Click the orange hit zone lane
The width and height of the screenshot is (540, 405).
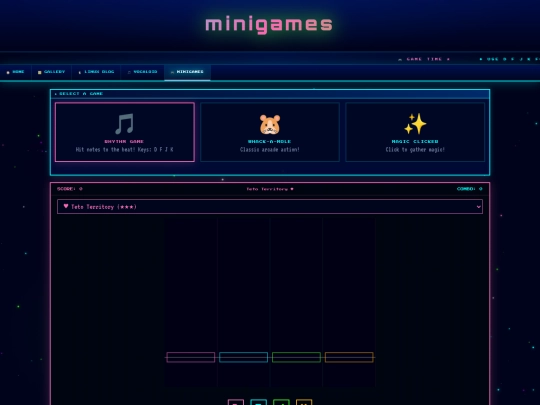click(349, 357)
